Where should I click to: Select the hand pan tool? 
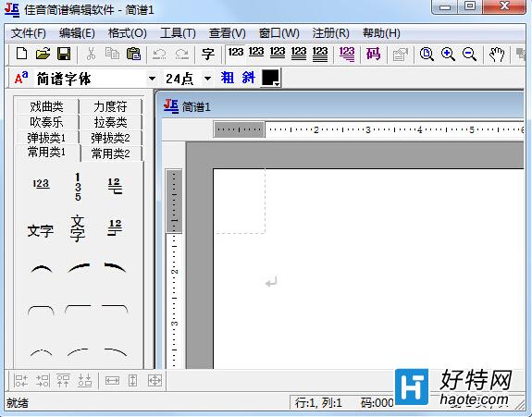497,55
